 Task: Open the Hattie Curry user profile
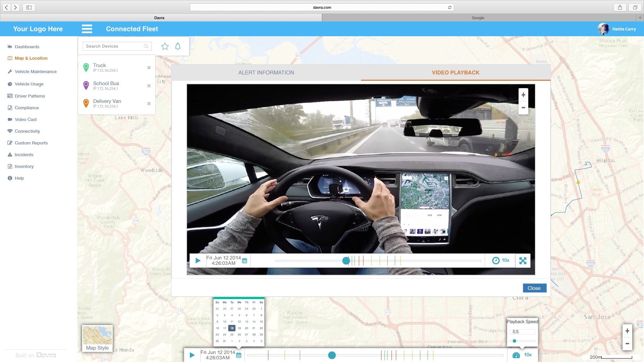coord(616,29)
